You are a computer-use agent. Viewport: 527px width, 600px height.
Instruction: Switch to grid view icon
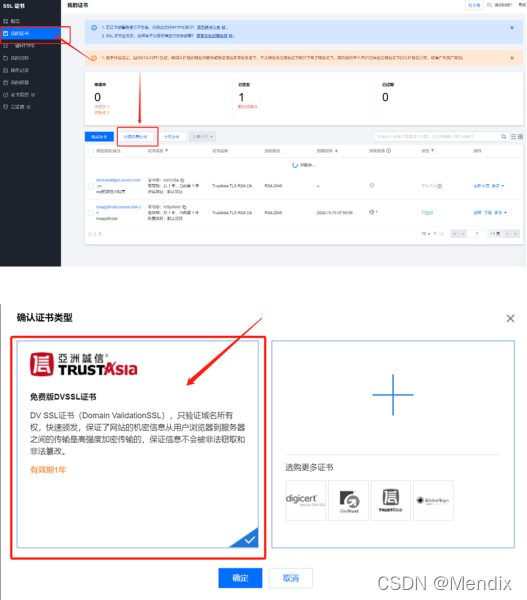pyautogui.click(x=520, y=137)
